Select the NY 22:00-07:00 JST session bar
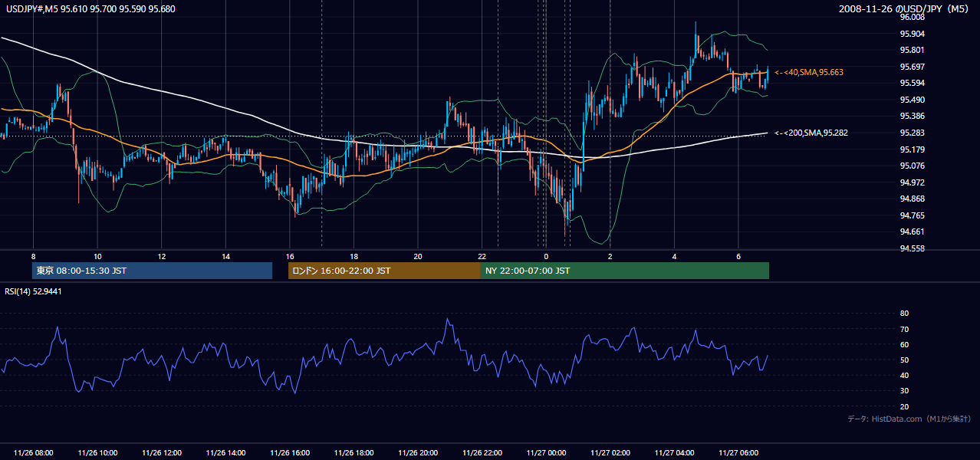 point(625,271)
